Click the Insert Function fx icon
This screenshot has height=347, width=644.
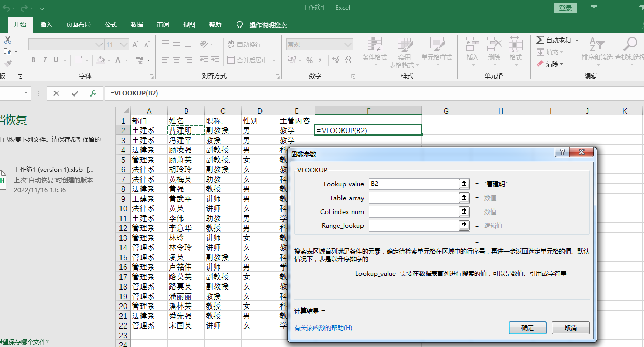tap(93, 93)
